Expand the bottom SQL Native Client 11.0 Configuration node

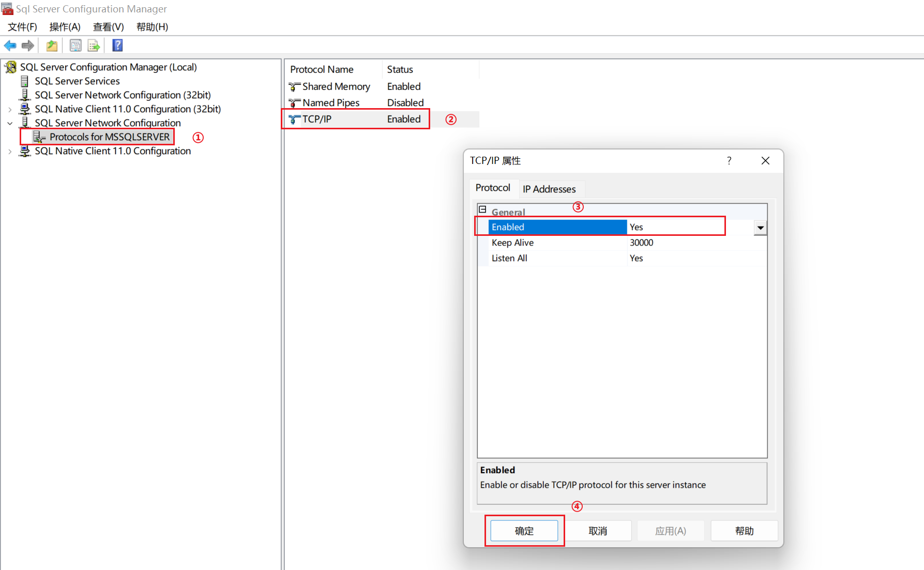tap(10, 152)
